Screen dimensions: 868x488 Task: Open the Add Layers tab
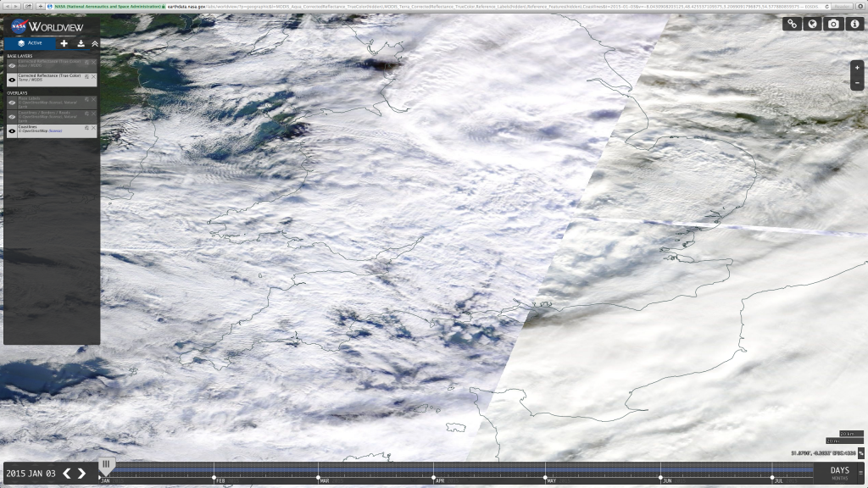[64, 43]
